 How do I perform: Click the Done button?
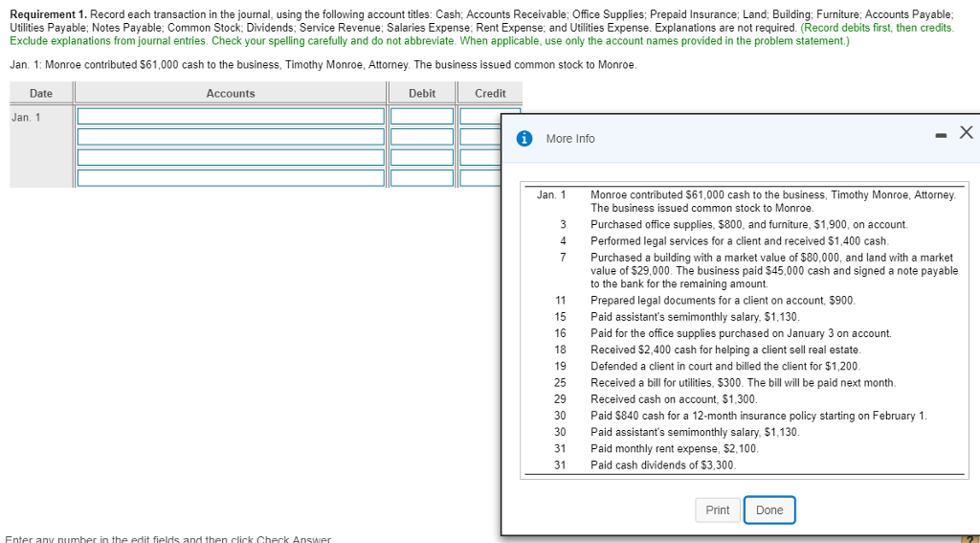[769, 509]
